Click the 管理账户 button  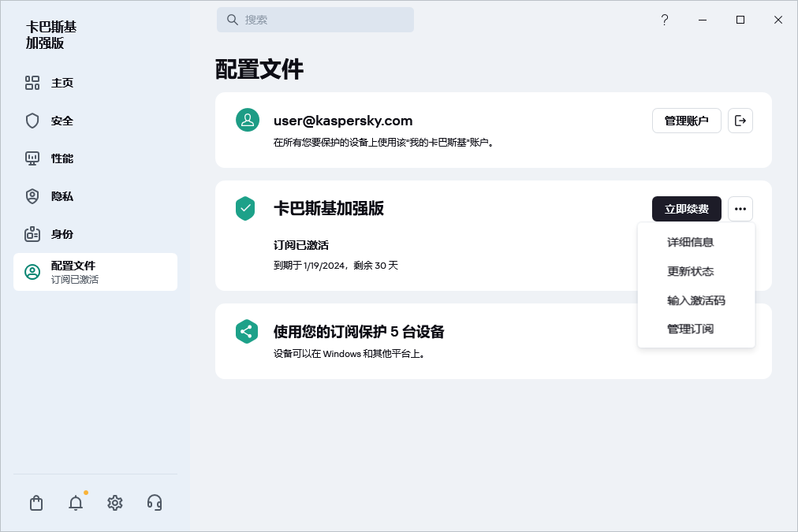tap(686, 121)
